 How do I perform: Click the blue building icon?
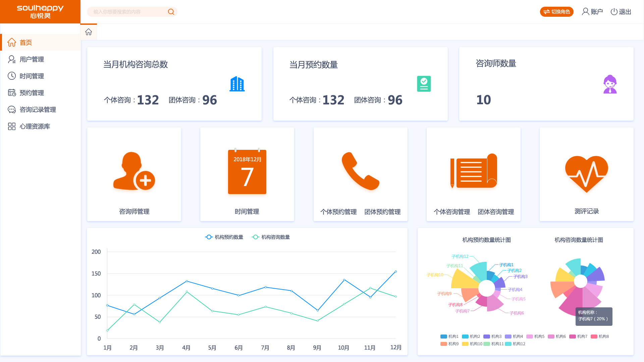[237, 84]
